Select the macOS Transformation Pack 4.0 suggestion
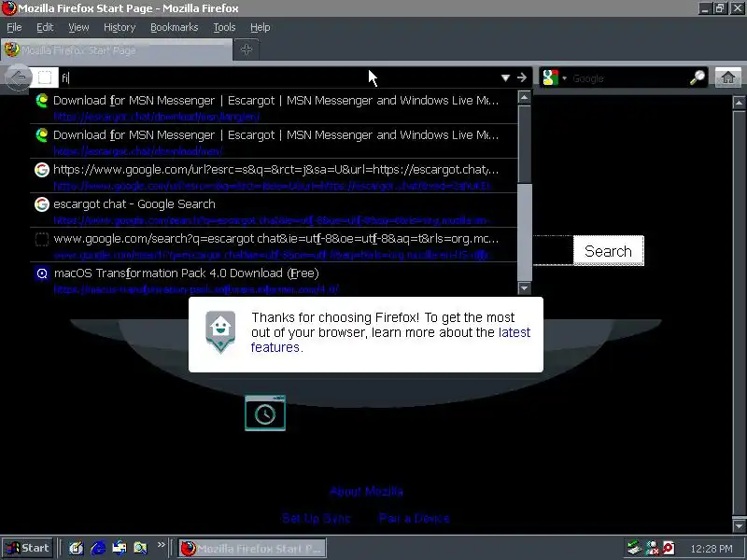Image resolution: width=747 pixels, height=560 pixels. [274, 279]
